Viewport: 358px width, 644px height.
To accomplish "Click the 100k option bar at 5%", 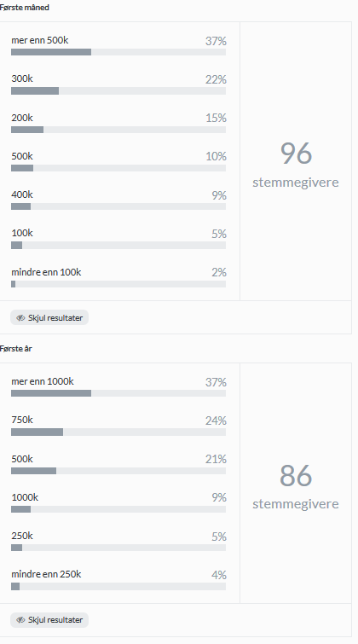I will [x=118, y=245].
